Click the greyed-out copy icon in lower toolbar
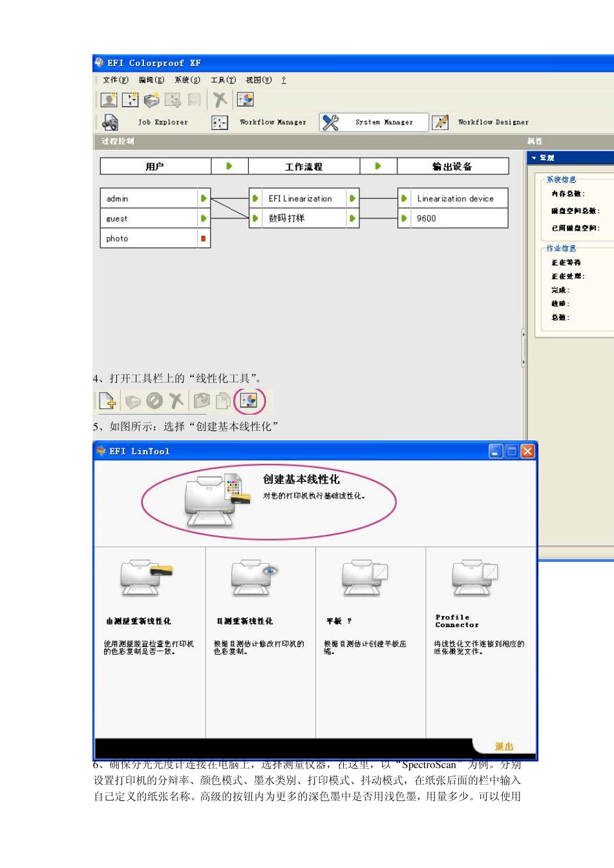 [202, 401]
